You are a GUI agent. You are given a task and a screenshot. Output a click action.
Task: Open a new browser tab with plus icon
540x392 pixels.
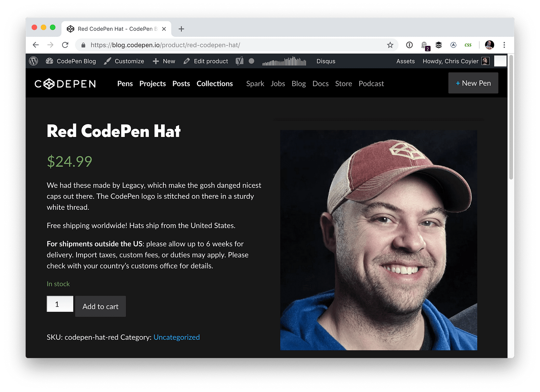pos(181,29)
